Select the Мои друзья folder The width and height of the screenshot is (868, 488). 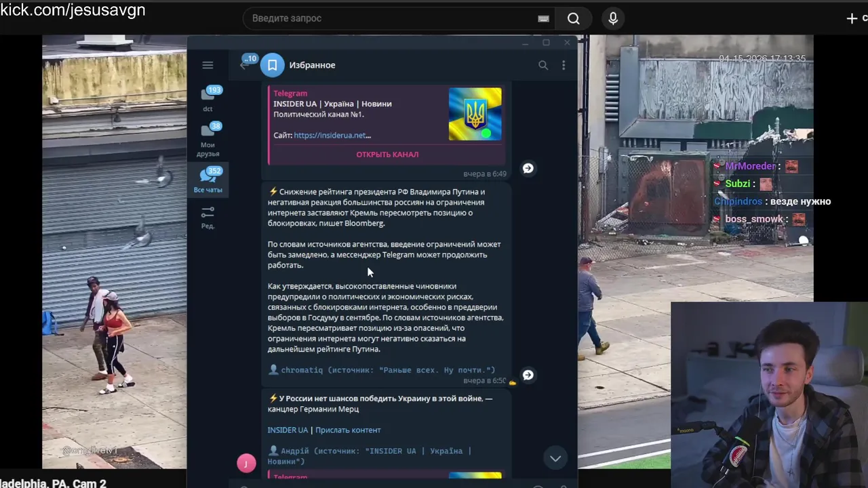point(208,140)
